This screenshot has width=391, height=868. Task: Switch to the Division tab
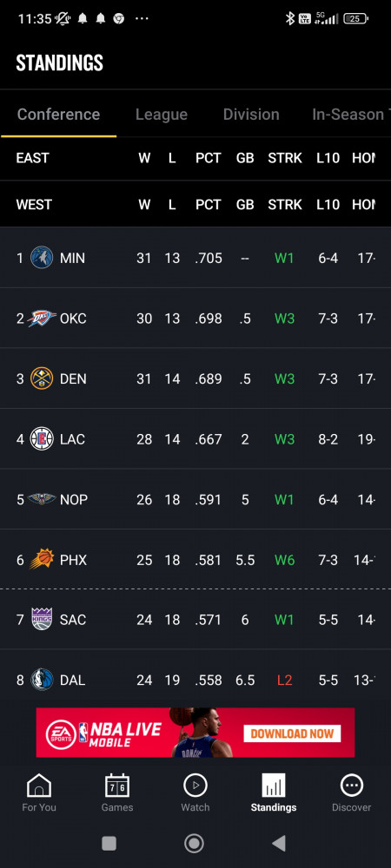point(251,115)
